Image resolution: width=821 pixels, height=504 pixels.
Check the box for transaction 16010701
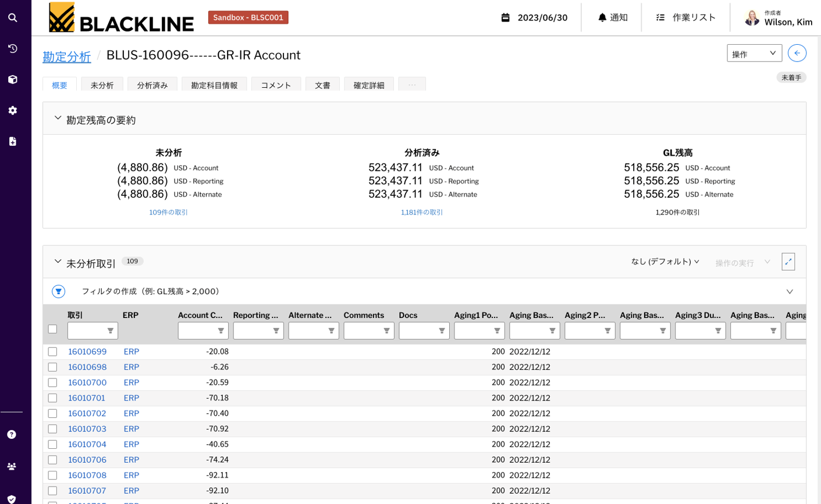point(52,398)
